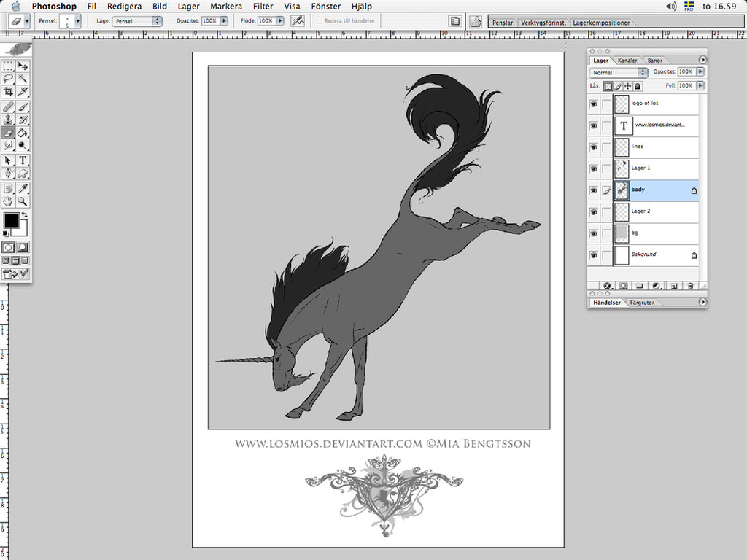The height and width of the screenshot is (560, 747).
Task: Open the Markera menu
Action: click(226, 6)
